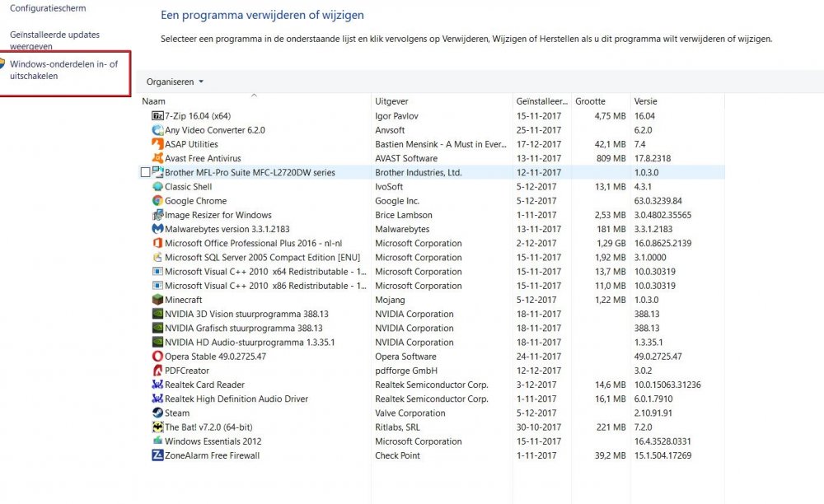
Task: Click publisher Mojang cell
Action: (390, 300)
